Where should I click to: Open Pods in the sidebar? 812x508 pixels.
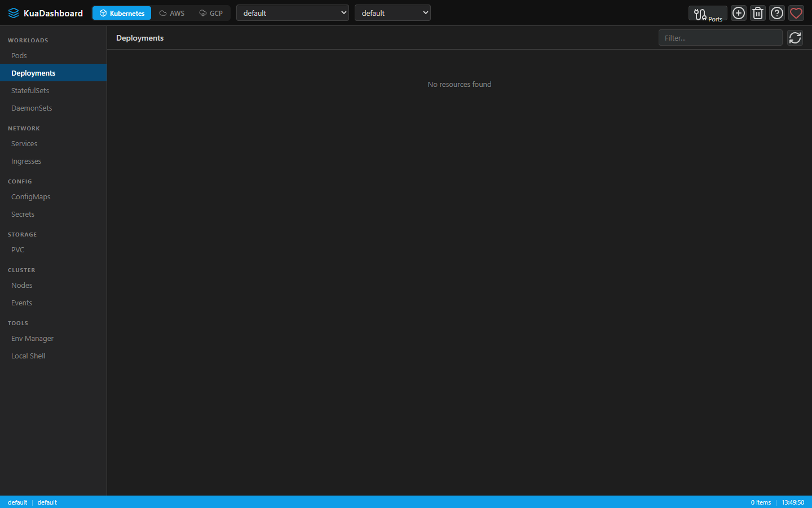coord(53,55)
